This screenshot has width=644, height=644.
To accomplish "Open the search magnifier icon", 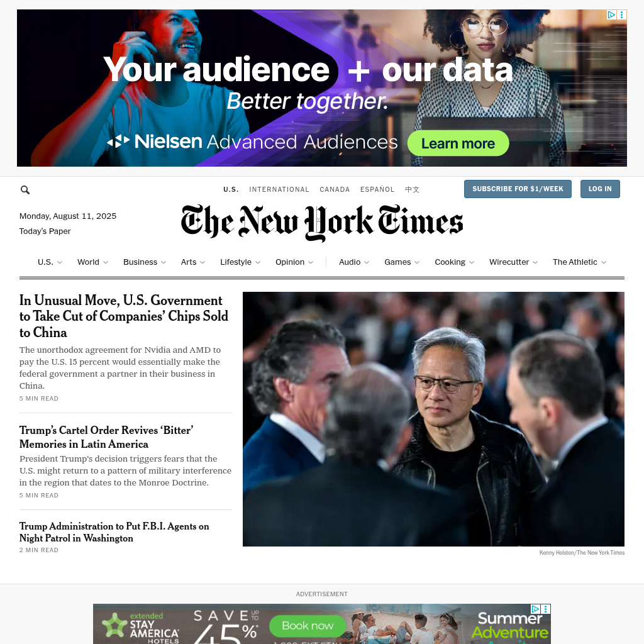I will click(25, 190).
